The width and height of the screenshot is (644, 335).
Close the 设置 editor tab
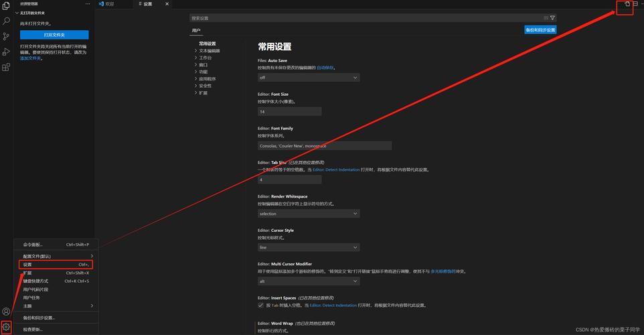(167, 4)
